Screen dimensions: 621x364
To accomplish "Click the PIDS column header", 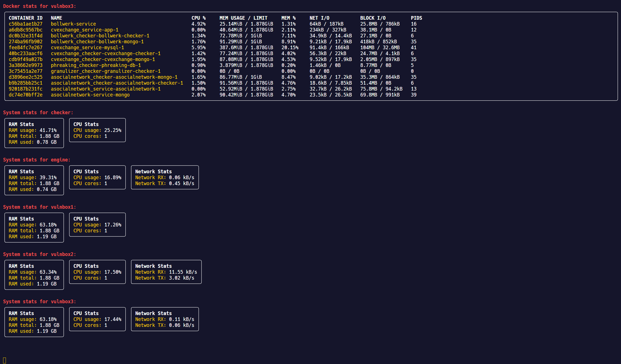I will pos(416,18).
